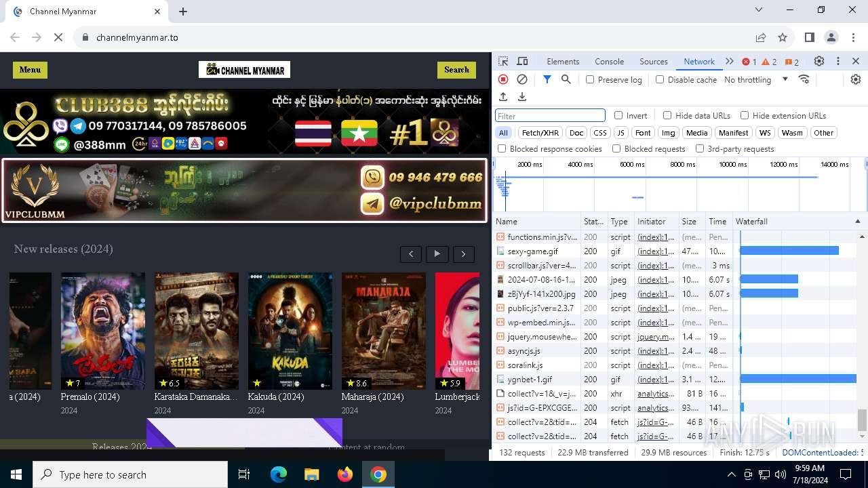Toggle the Chrome side panel icon

[810, 37]
